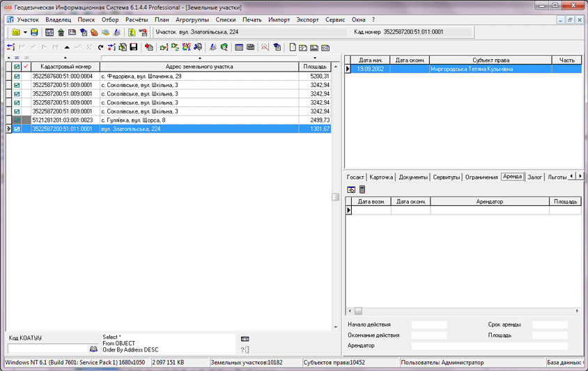Click the Срок аренды field
This screenshot has width=588, height=371.
pos(550,324)
